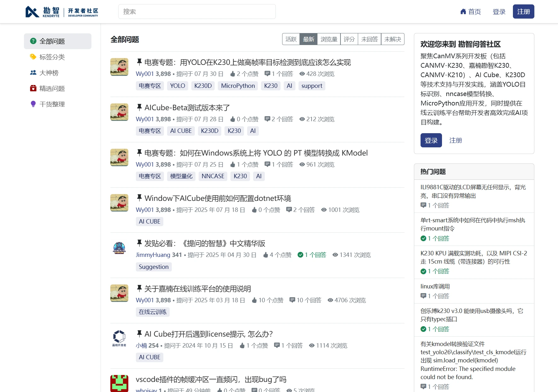Open hot question 创乐博k230 v3.0 usb摄像头
The image size is (558, 392).
[x=472, y=315]
